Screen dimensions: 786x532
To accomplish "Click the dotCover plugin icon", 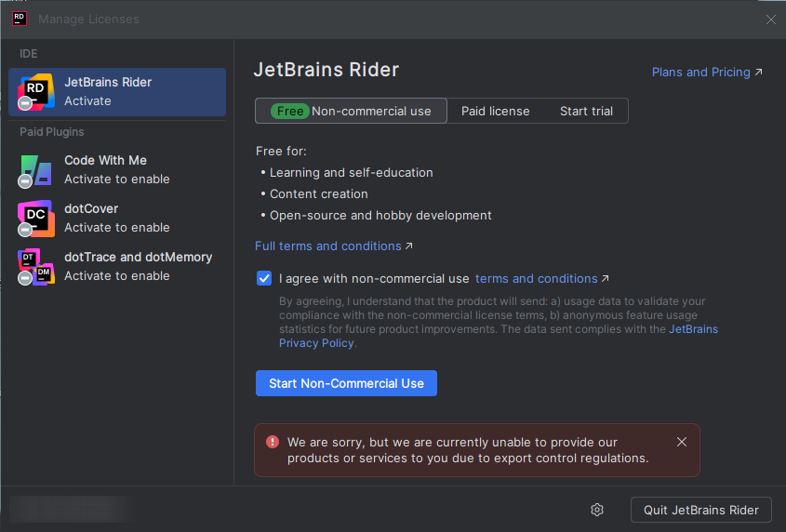I will point(35,218).
